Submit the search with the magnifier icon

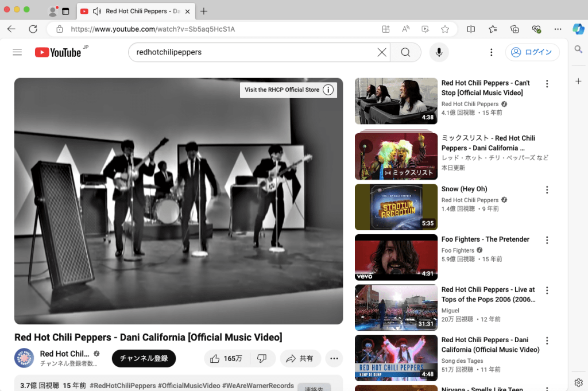(405, 52)
